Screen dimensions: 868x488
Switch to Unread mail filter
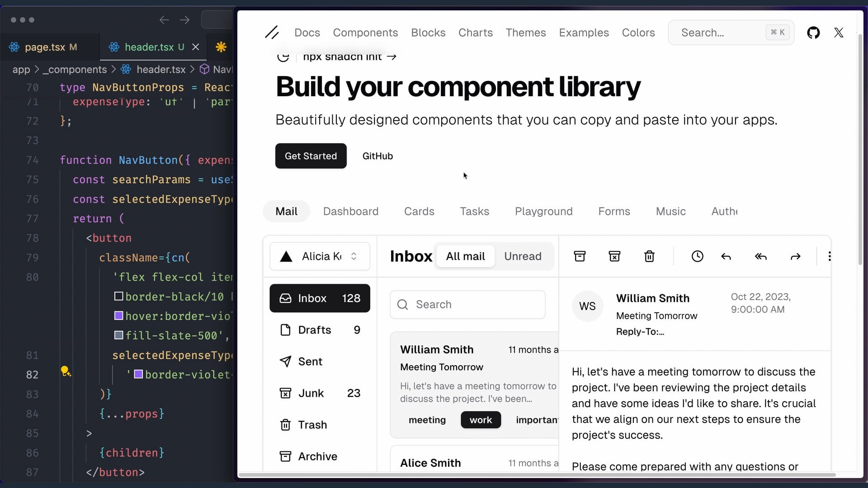point(523,256)
